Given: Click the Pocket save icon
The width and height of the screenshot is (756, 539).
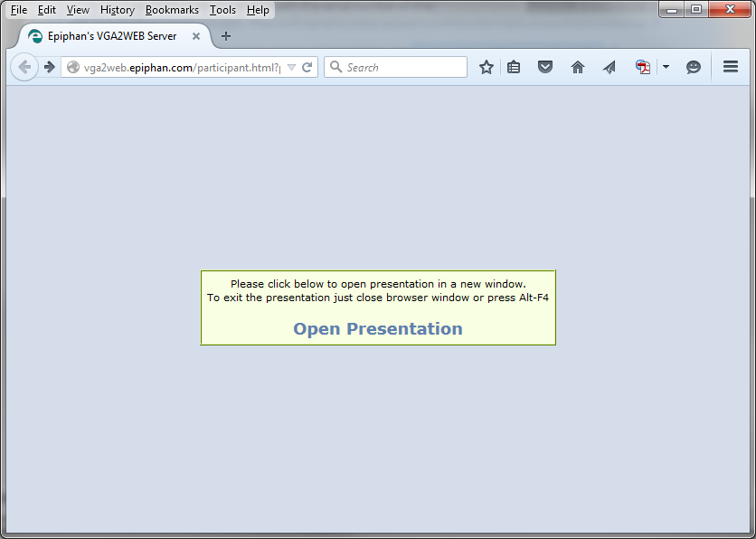Looking at the screenshot, I should tap(545, 67).
